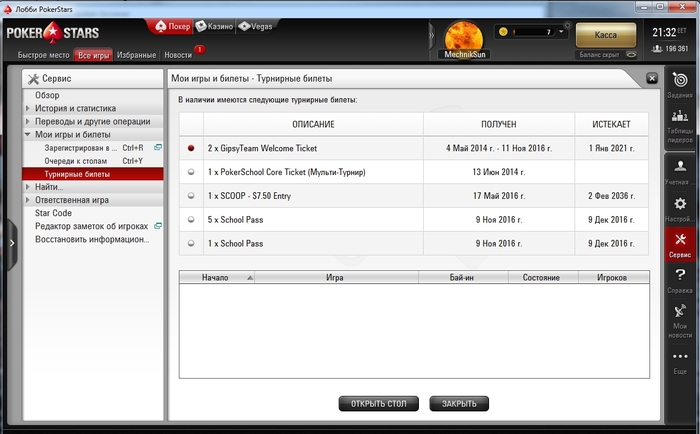The image size is (700, 434).
Task: Open the Задания (tasks) target icon
Action: pyautogui.click(x=680, y=80)
